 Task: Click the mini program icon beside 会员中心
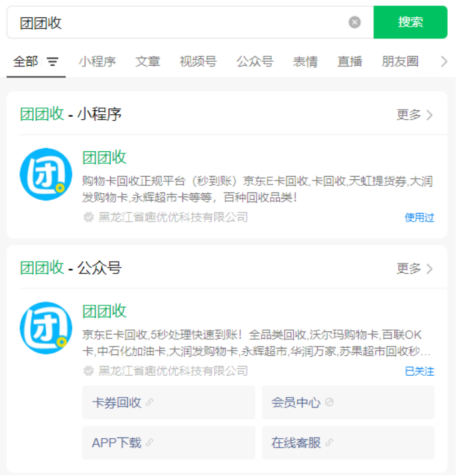coord(329,402)
